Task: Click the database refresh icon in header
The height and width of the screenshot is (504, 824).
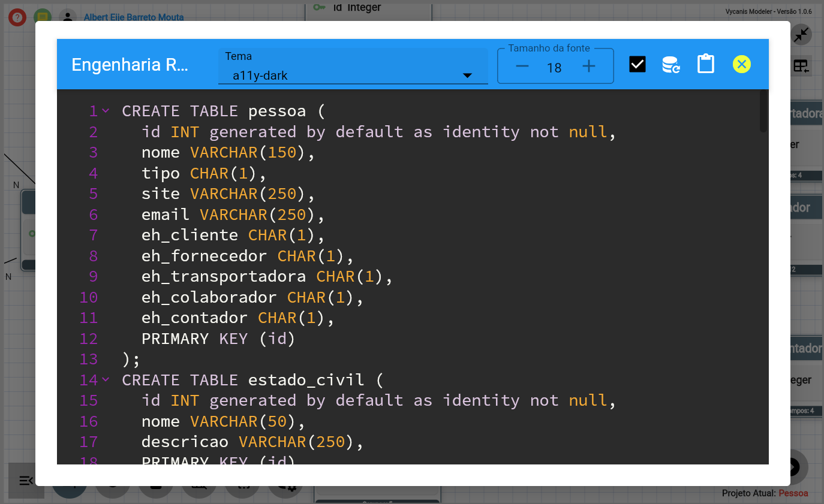Action: (x=671, y=64)
